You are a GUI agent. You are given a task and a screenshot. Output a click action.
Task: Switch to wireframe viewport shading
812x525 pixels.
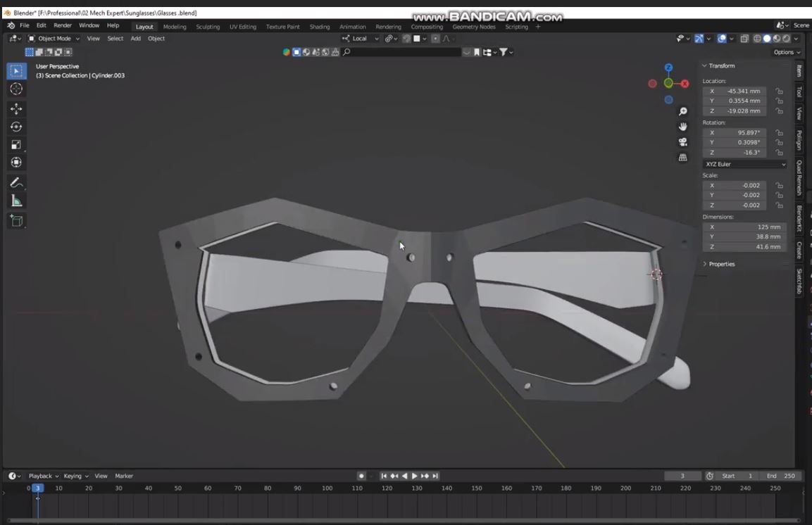[x=757, y=39]
